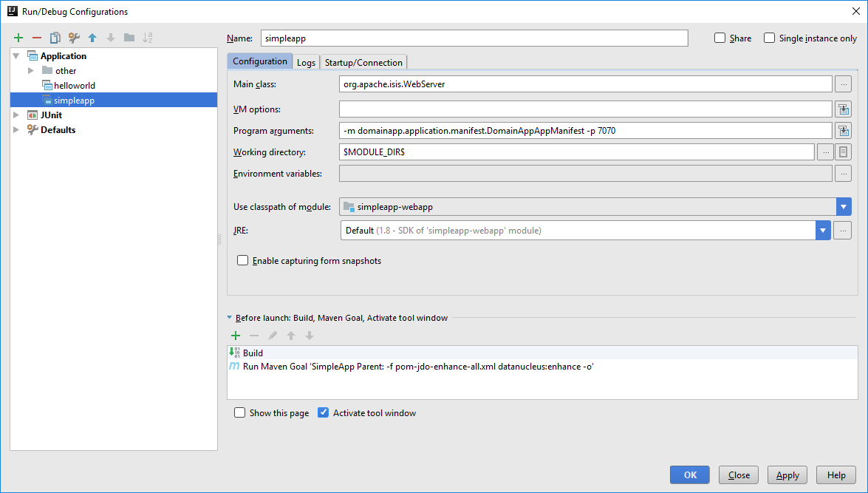Click browse button for Main class
868x493 pixels.
(843, 84)
